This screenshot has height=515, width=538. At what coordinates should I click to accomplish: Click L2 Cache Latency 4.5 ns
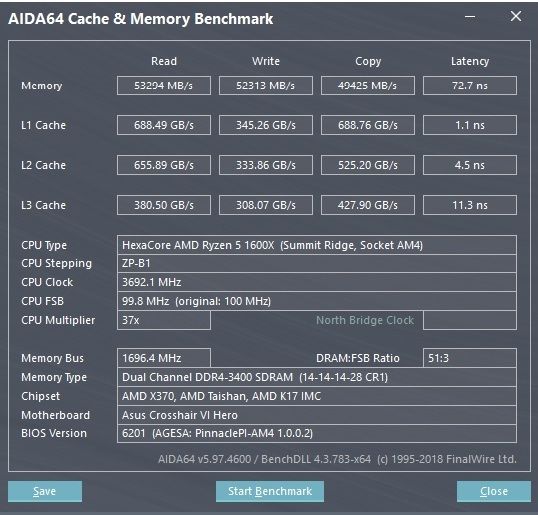pos(470,165)
